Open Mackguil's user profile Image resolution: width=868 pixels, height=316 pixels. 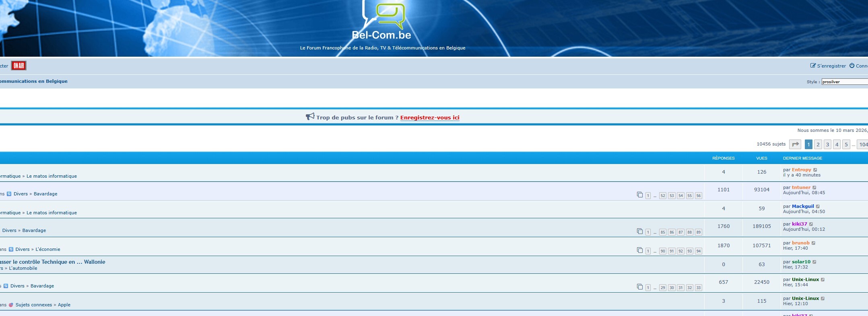[x=803, y=206]
